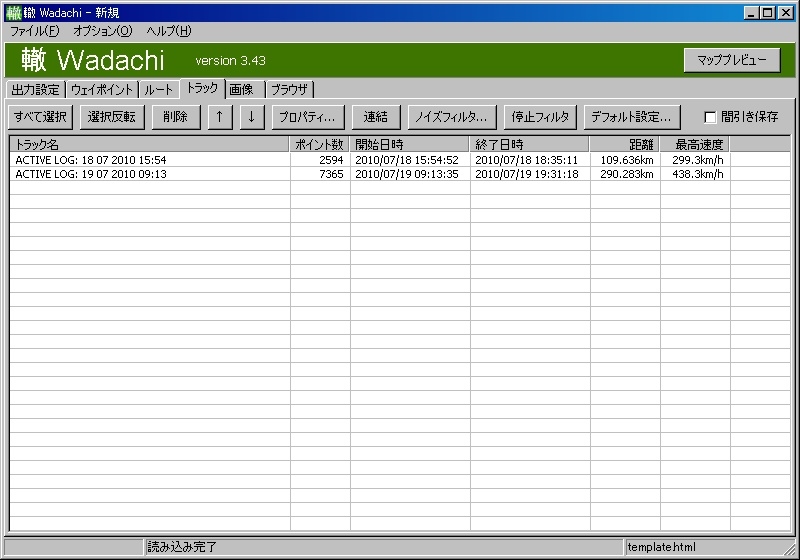Click start time 2010/07/19 09:13:35
Viewport: 800px width, 560px height.
pyautogui.click(x=407, y=174)
